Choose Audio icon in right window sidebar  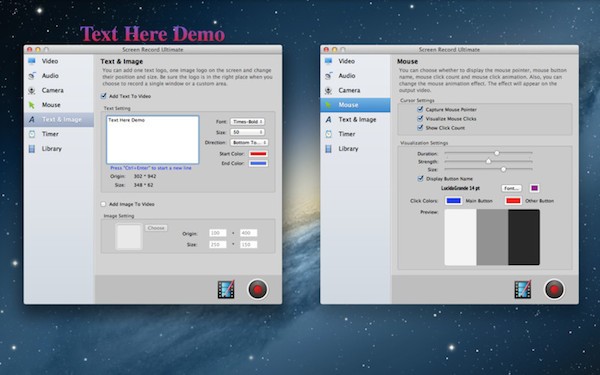point(328,76)
